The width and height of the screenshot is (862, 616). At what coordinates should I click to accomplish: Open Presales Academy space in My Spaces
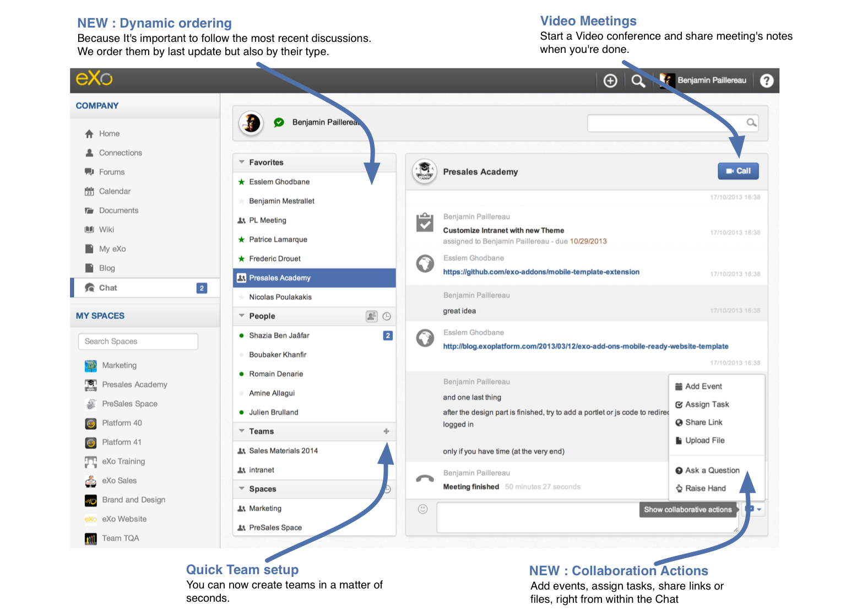[134, 385]
